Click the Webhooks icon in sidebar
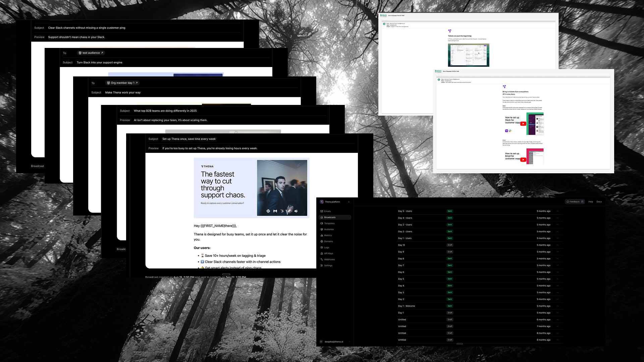The height and width of the screenshot is (362, 644). [x=322, y=259]
